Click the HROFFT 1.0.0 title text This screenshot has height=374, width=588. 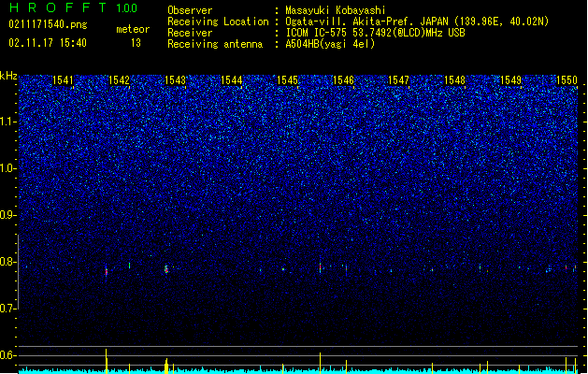73,7
